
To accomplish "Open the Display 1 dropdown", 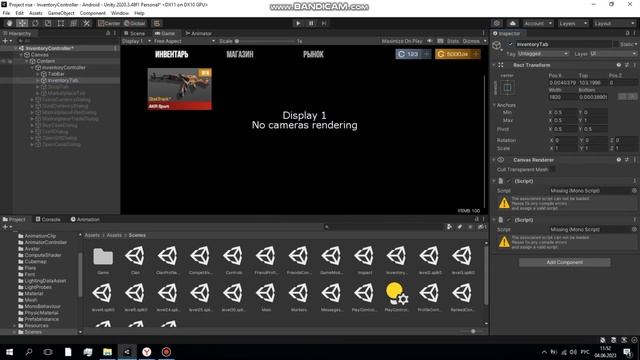I will 136,41.
